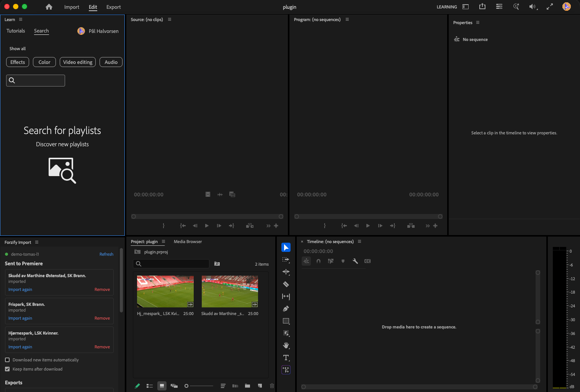
Task: Open Automate to Sequence icon in Project panel
Action: (235, 386)
